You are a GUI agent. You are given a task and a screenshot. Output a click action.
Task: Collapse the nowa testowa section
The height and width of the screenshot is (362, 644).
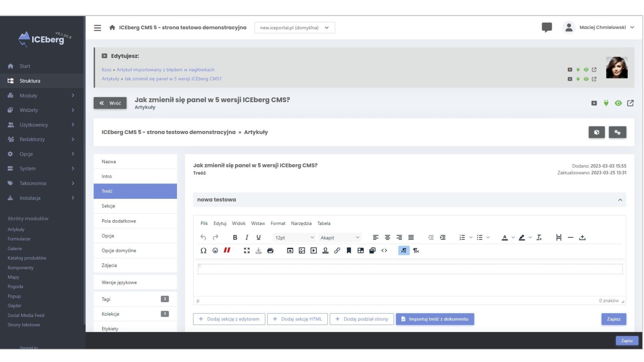coord(620,200)
